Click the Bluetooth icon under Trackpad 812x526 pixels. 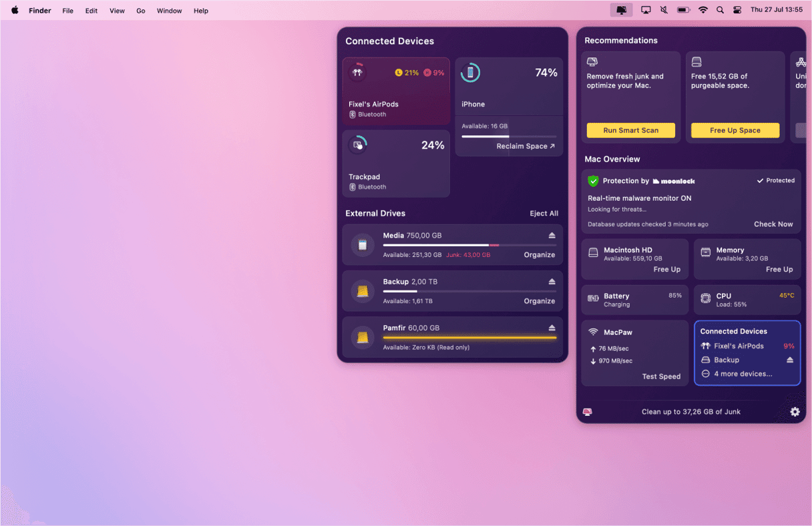(353, 188)
